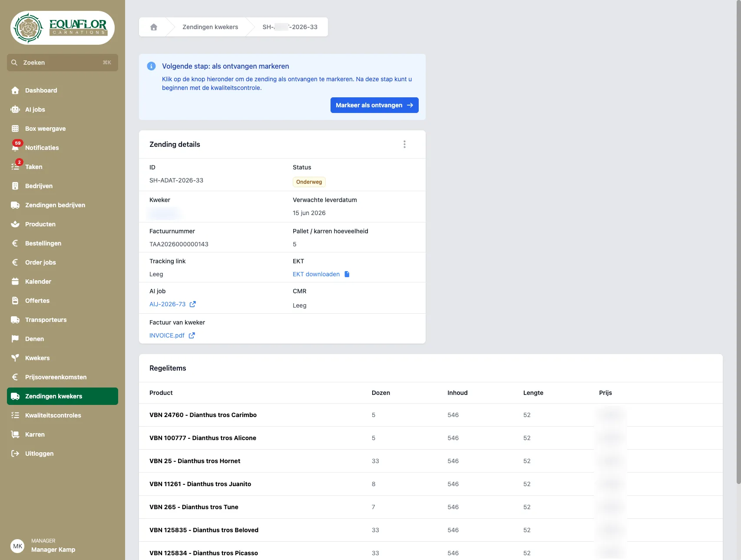Screen dimensions: 741x560
Task: Click the Prijs column header
Action: (x=605, y=393)
